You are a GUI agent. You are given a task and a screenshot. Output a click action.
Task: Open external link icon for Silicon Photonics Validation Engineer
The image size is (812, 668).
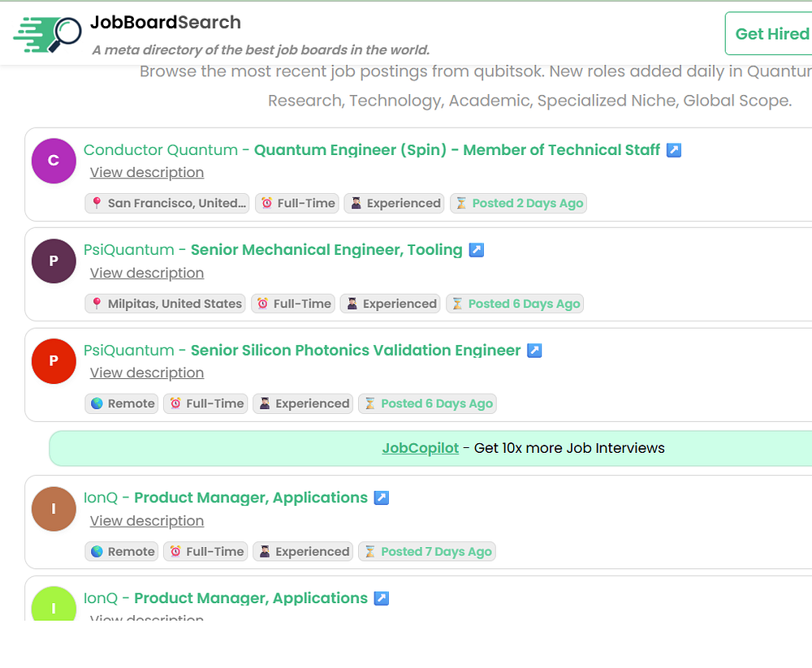pyautogui.click(x=534, y=351)
